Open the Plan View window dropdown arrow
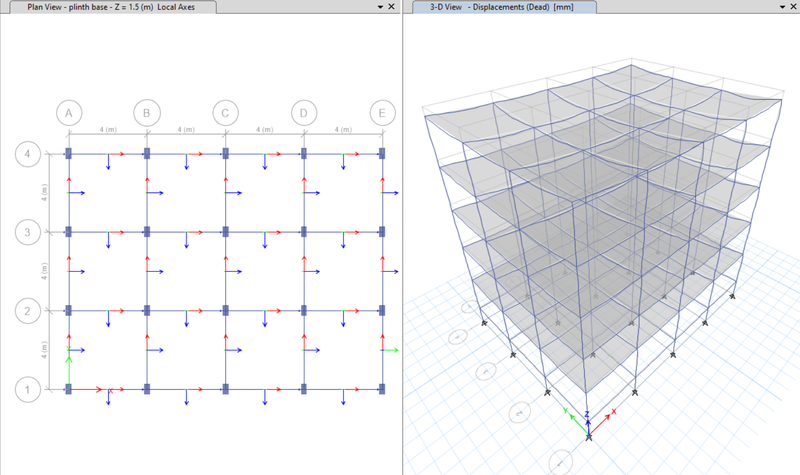This screenshot has width=800, height=475. pyautogui.click(x=380, y=7)
